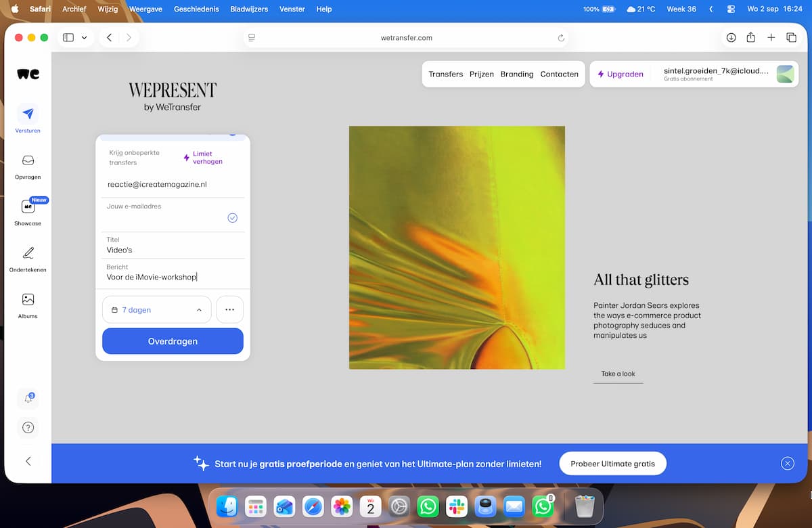The image size is (812, 528).
Task: Open the Geschiedenis menu
Action: coord(197,9)
